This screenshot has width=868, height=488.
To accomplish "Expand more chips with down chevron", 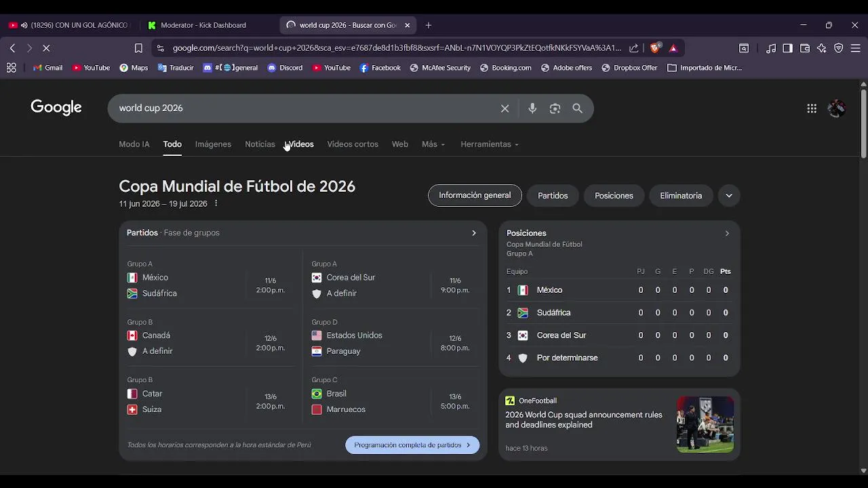I will pos(729,195).
